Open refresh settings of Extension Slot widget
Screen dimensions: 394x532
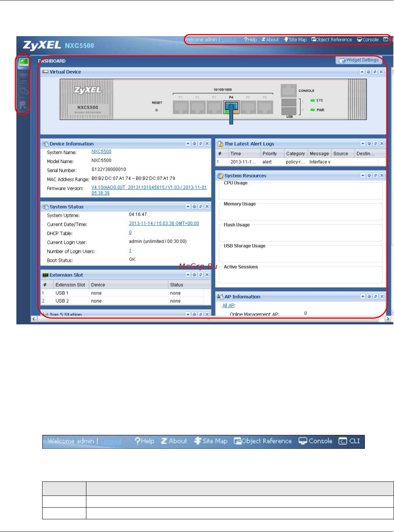pos(194,275)
